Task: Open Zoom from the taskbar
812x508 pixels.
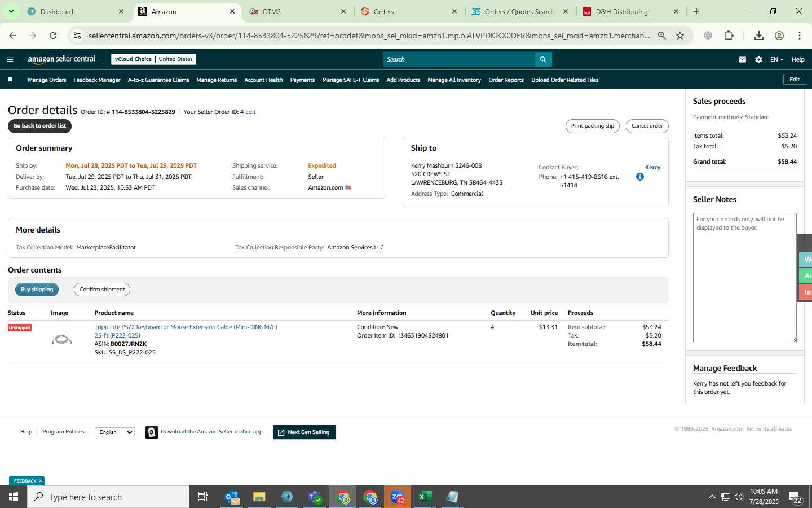Action: [398, 497]
